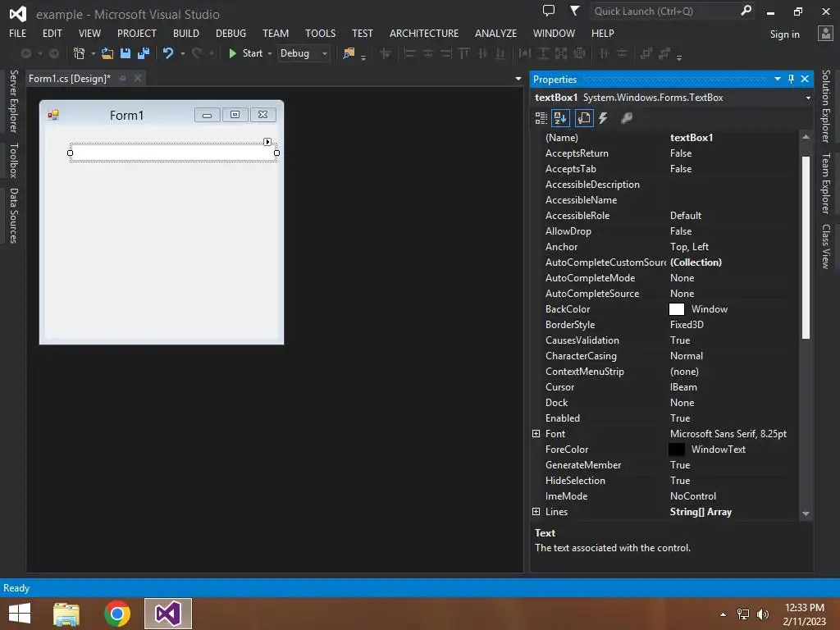Click the volume speaker tray icon
The image size is (840, 630).
click(763, 614)
